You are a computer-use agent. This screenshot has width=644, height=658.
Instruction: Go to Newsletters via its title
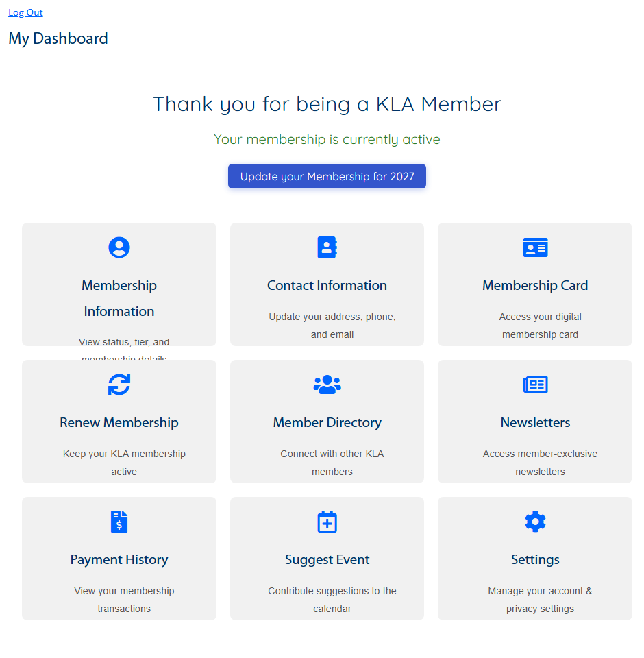point(535,422)
